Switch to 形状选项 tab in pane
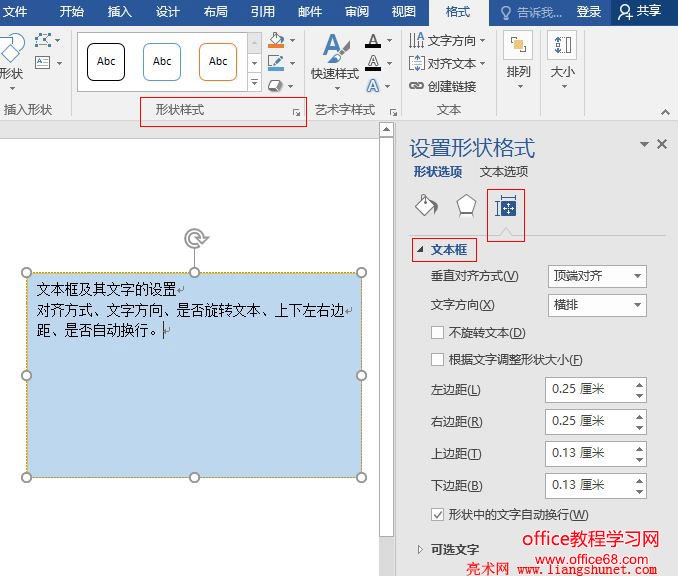Viewport: 678px width, 576px height. click(438, 172)
